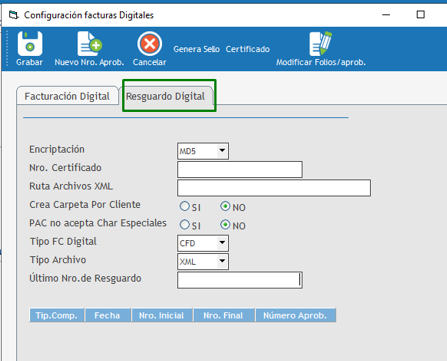Open the Tipo Archivo XML dropdown
This screenshot has width=447, height=361.
tap(222, 261)
